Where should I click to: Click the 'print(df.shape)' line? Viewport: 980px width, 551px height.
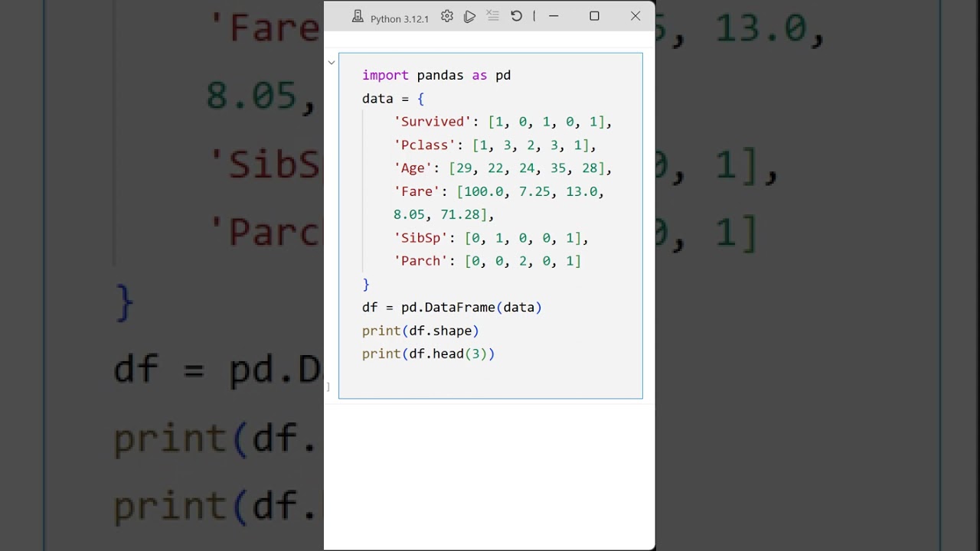420,331
